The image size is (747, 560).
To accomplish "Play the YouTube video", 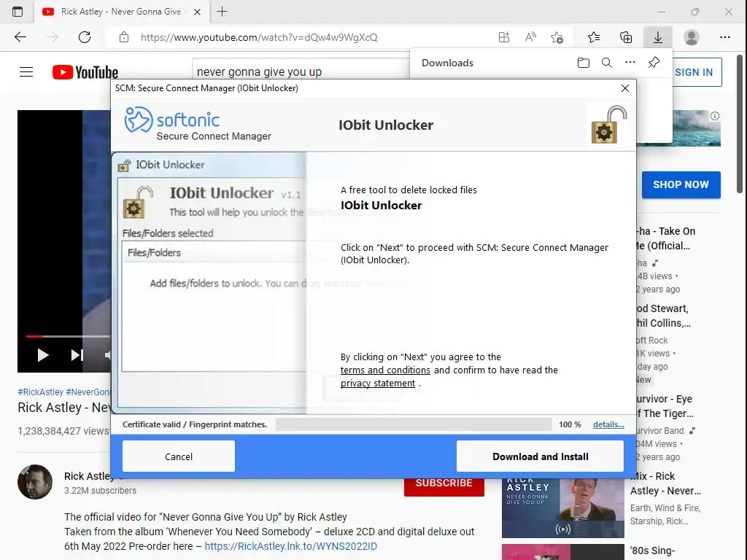I will pyautogui.click(x=43, y=355).
